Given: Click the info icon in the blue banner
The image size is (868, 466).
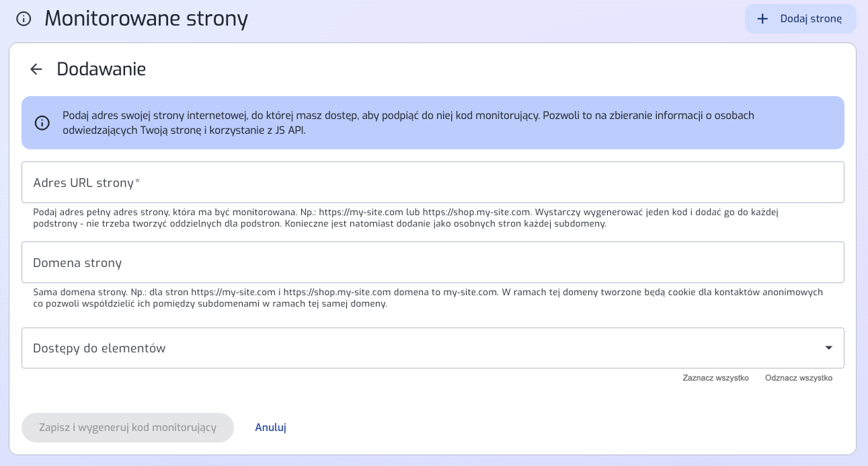Looking at the screenshot, I should (x=42, y=123).
